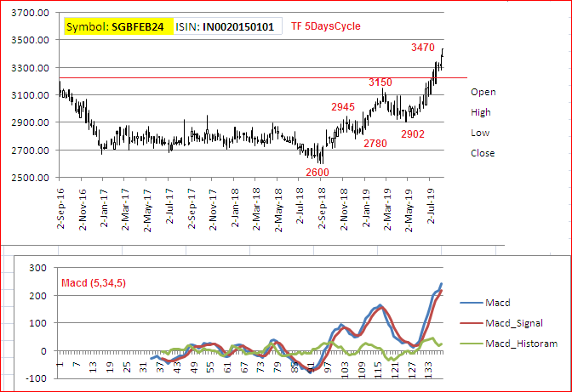Click the 2700.00 y-axis label
Screen dimensions: 572x392
pos(30,151)
